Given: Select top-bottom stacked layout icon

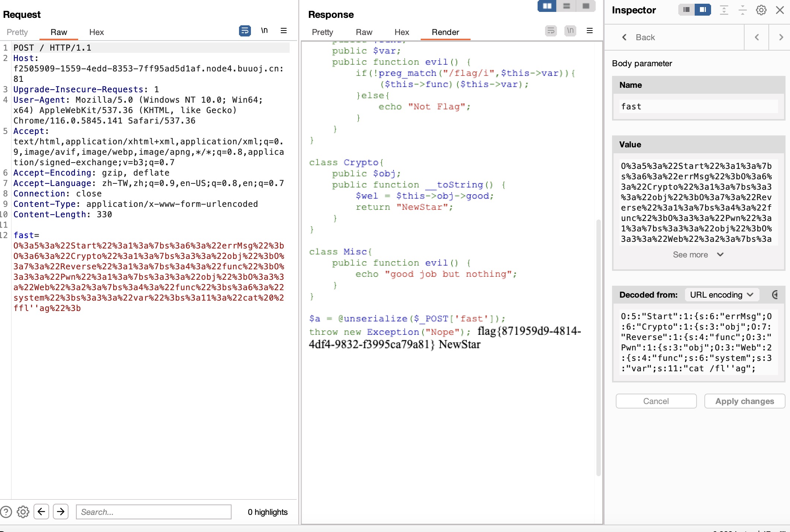Looking at the screenshot, I should click(x=567, y=6).
